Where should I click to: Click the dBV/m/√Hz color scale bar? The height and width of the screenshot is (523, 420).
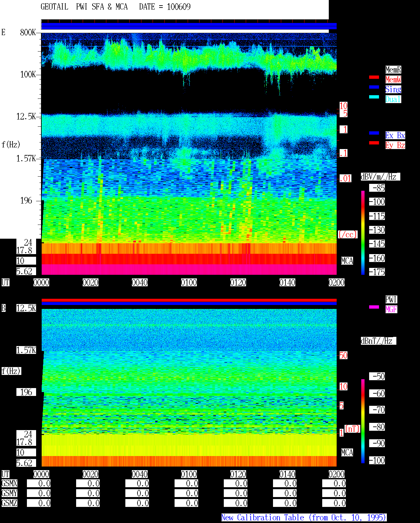363,232
